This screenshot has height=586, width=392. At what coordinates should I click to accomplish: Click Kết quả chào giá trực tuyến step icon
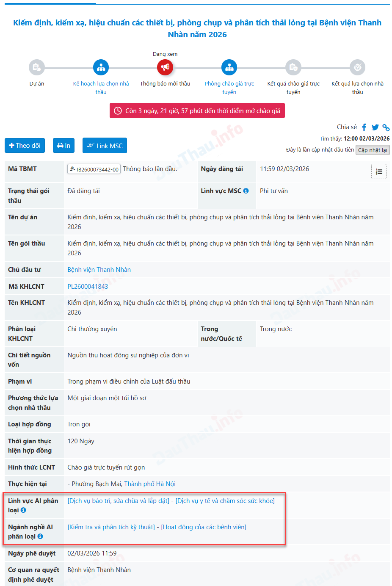coord(293,67)
